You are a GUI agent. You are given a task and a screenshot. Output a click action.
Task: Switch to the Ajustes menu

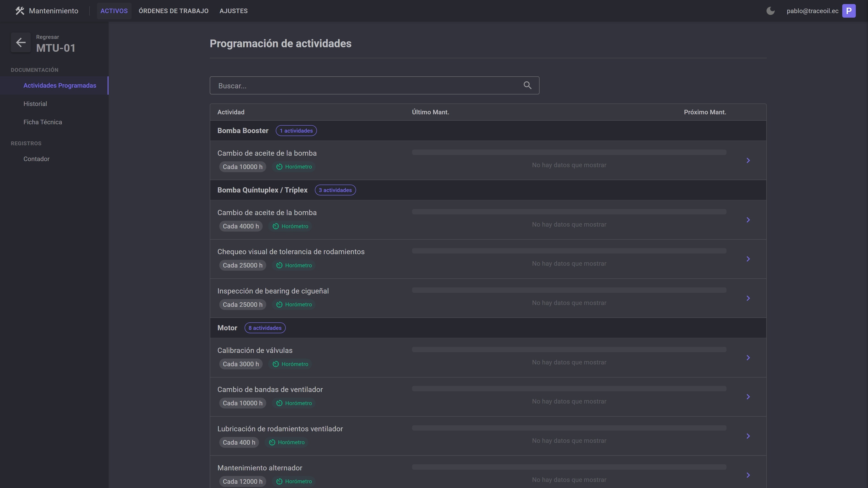click(234, 11)
